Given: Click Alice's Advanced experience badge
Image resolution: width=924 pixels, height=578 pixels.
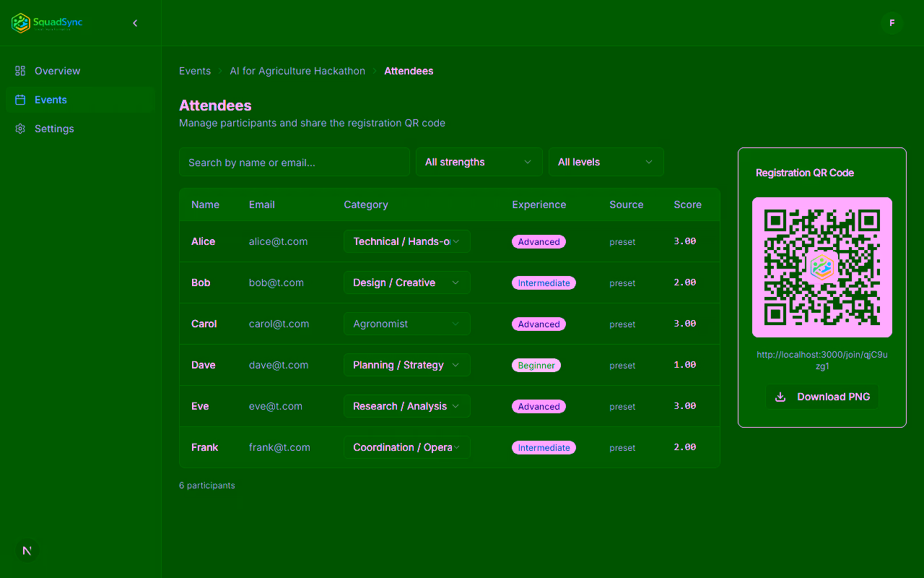Looking at the screenshot, I should click(x=539, y=242).
